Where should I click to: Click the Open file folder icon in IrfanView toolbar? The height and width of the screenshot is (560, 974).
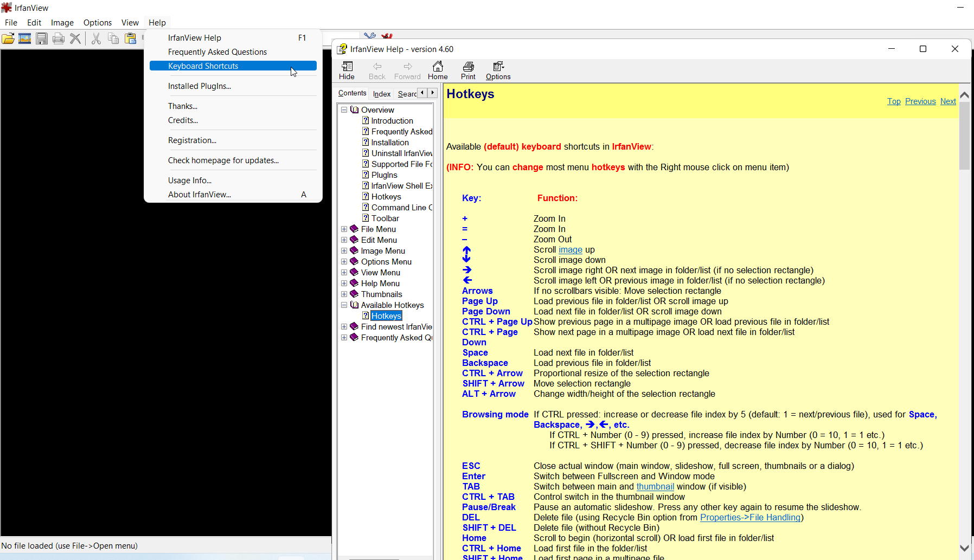coord(8,38)
